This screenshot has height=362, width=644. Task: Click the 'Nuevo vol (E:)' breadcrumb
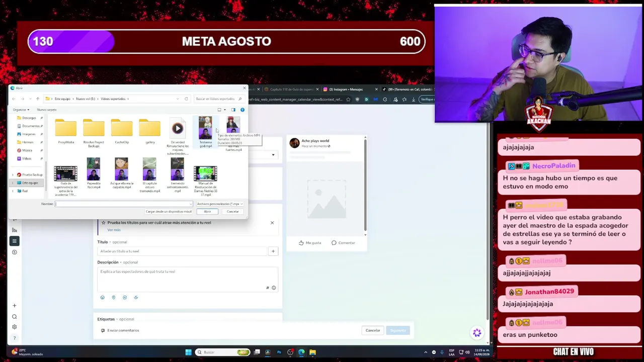click(86, 99)
